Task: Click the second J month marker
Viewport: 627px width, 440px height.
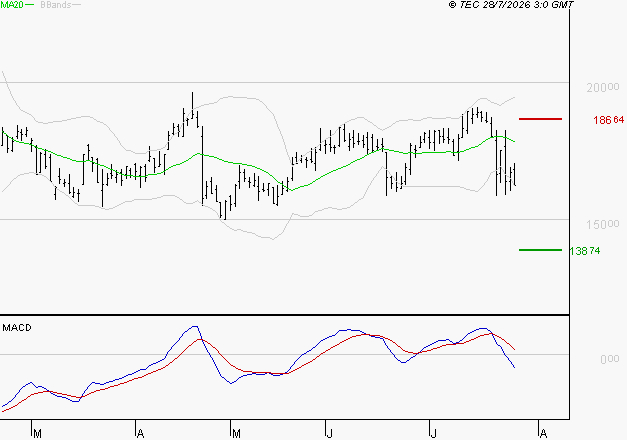Action: point(433,434)
